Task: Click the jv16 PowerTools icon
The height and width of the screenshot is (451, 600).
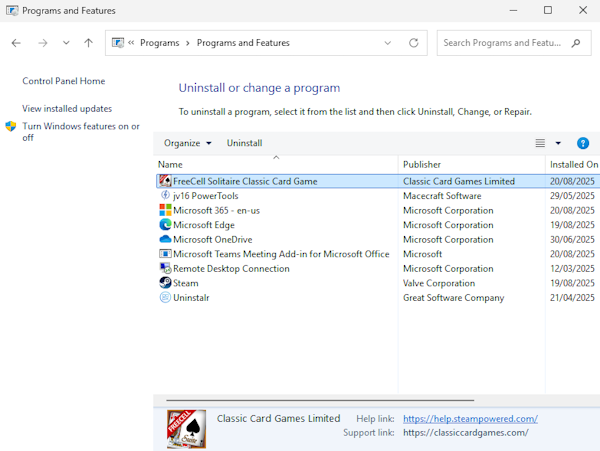Action: coord(165,195)
